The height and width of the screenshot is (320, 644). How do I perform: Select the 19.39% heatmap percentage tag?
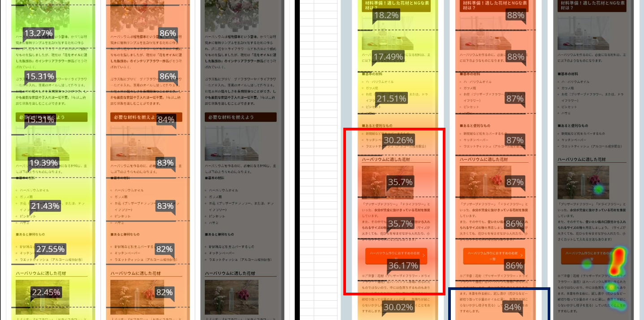[x=43, y=163]
